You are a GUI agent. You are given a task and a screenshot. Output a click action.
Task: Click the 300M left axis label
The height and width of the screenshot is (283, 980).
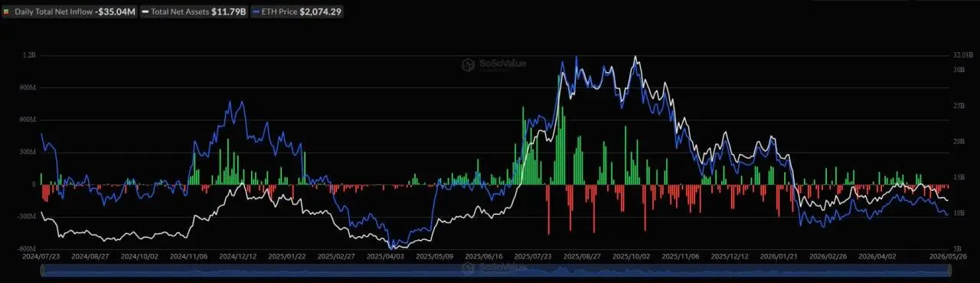(x=28, y=153)
